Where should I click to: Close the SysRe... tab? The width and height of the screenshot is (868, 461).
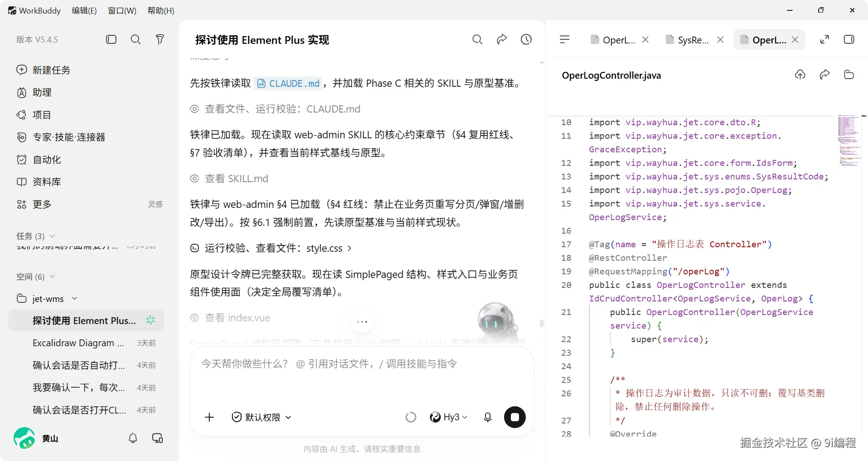pyautogui.click(x=721, y=40)
